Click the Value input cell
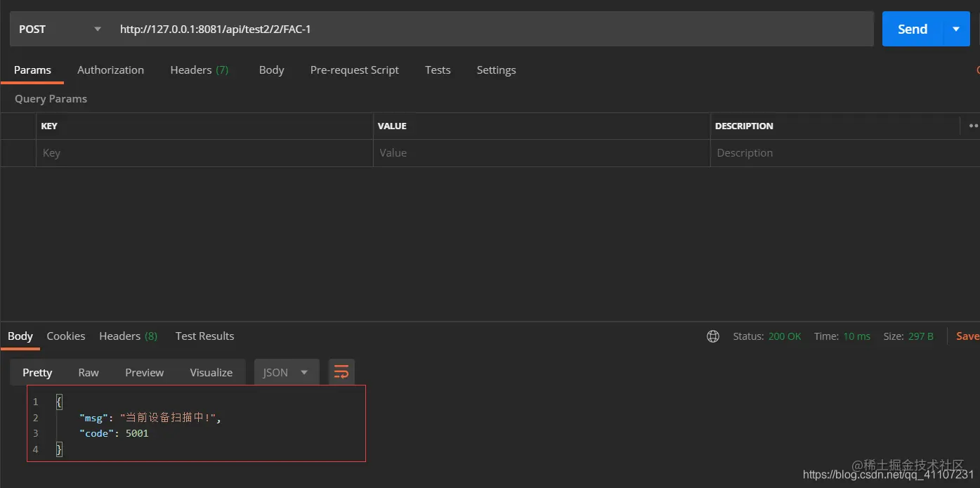Screen dimensions: 980x488 point(542,153)
